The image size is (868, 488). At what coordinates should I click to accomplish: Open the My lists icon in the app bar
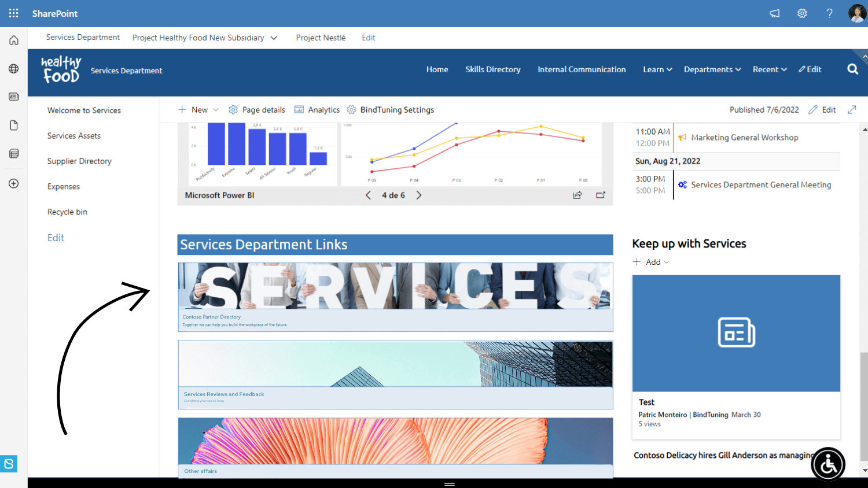(x=14, y=154)
